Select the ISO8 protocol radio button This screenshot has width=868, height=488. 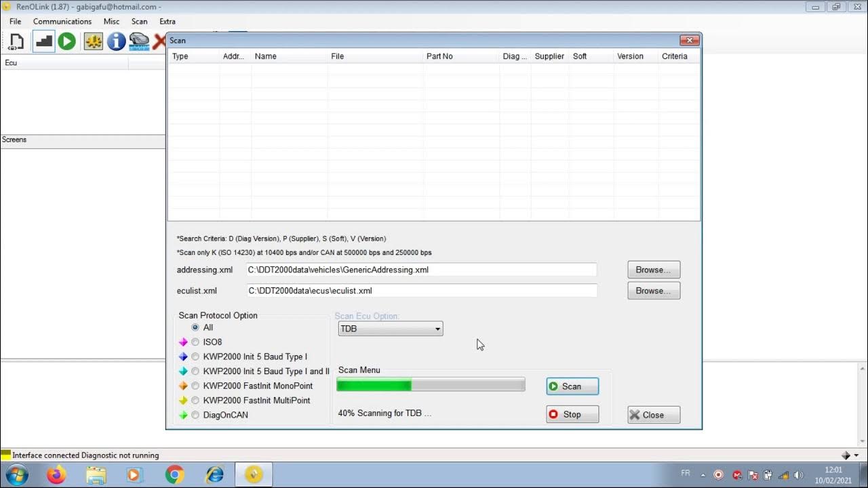point(195,342)
